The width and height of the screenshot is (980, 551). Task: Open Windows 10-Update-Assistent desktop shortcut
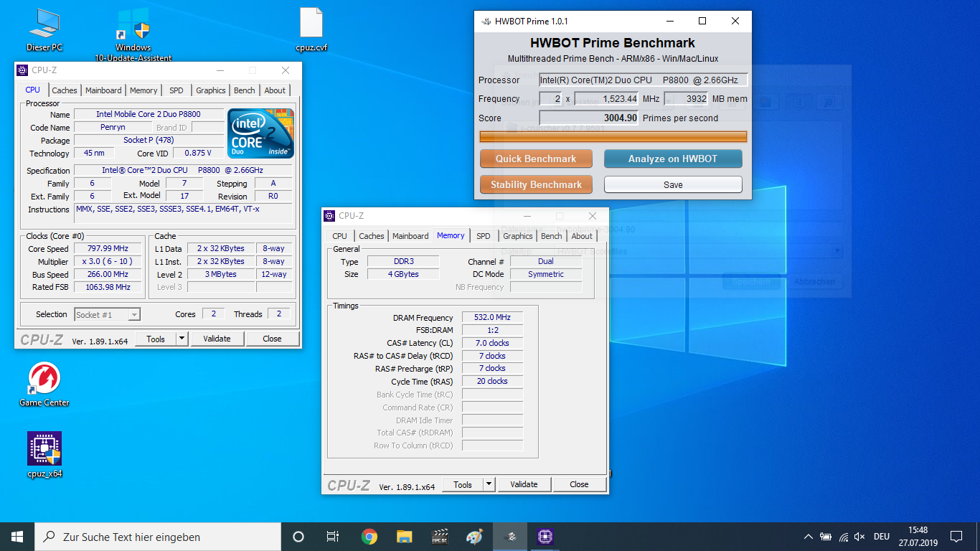(133, 34)
